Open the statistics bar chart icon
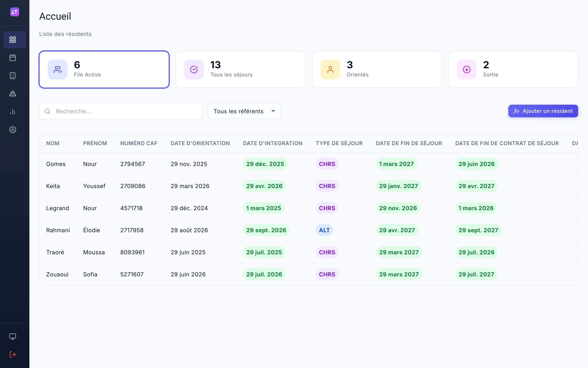The image size is (588, 368). coord(13,112)
